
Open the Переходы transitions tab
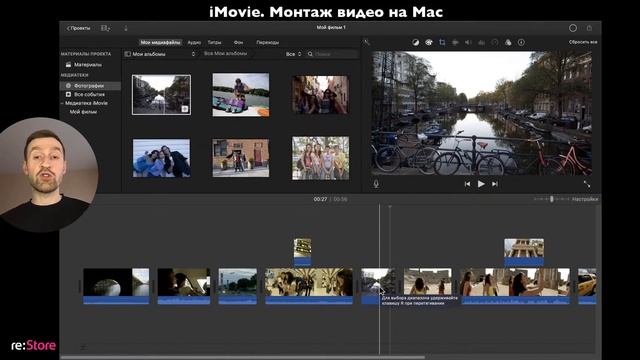coord(267,42)
